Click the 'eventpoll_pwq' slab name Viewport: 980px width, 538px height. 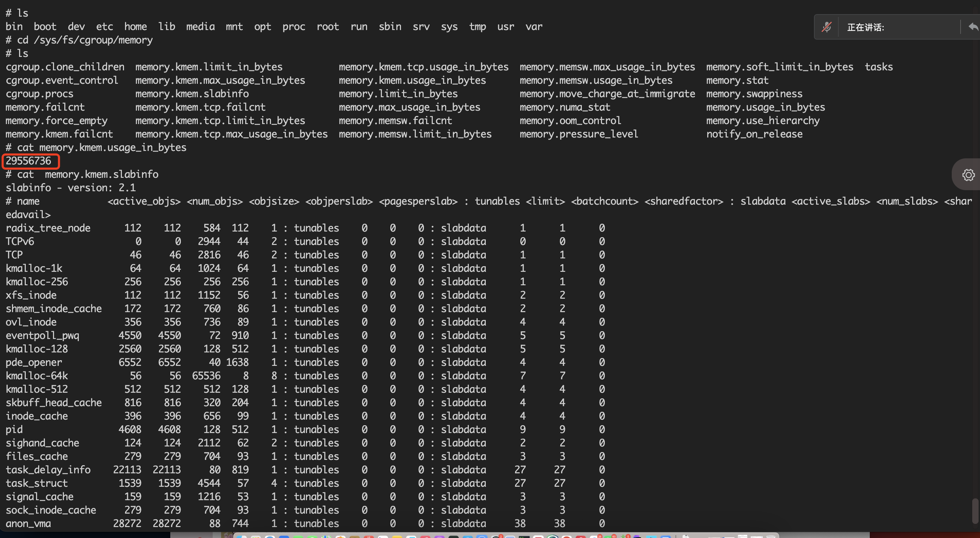click(43, 335)
